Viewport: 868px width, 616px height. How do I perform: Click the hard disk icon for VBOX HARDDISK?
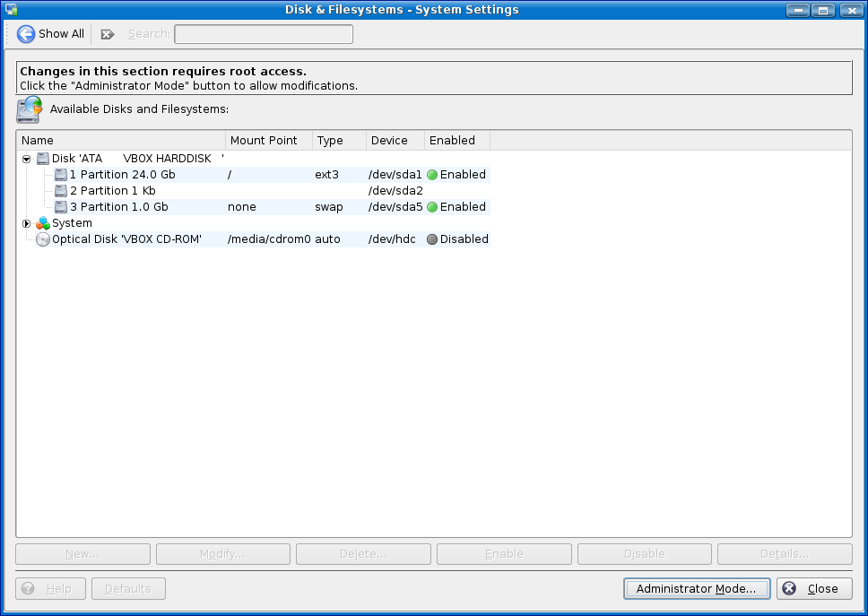pyautogui.click(x=43, y=159)
